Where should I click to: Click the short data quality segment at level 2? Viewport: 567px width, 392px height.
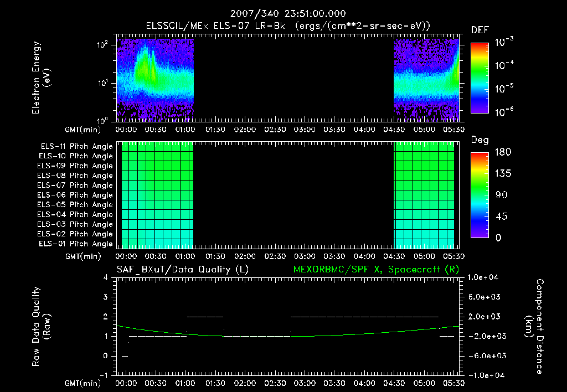pyautogui.click(x=205, y=317)
